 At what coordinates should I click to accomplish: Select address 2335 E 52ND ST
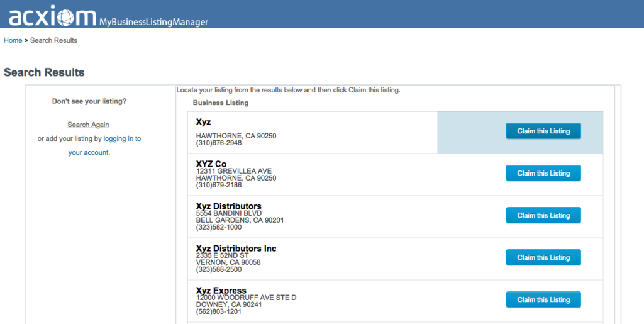(222, 255)
